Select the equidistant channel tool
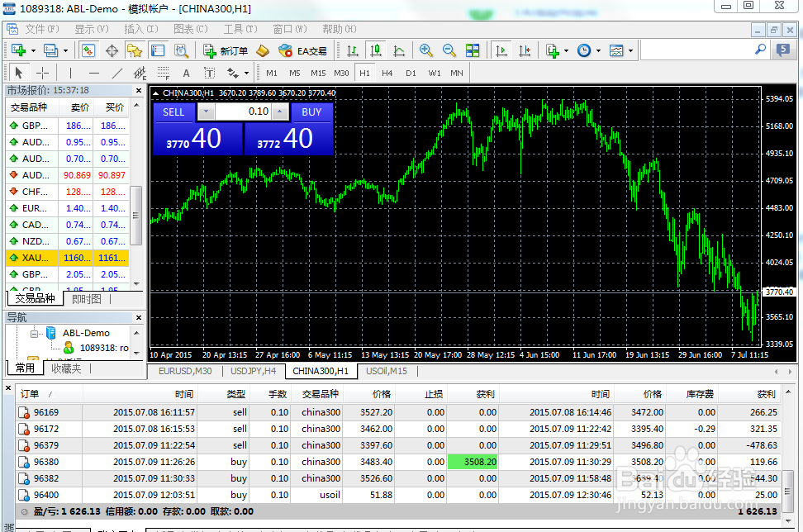The image size is (803, 532). click(140, 73)
